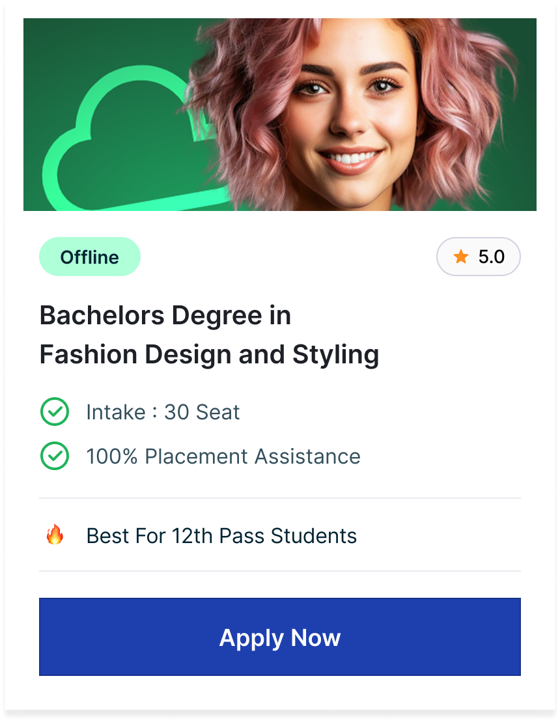Click the green checkmark beside Intake

(55, 412)
